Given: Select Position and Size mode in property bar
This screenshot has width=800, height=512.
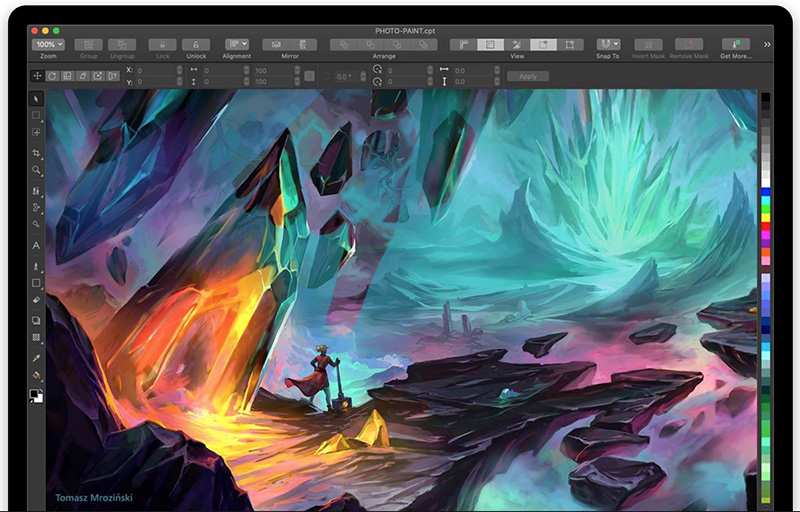Looking at the screenshot, I should (37, 76).
